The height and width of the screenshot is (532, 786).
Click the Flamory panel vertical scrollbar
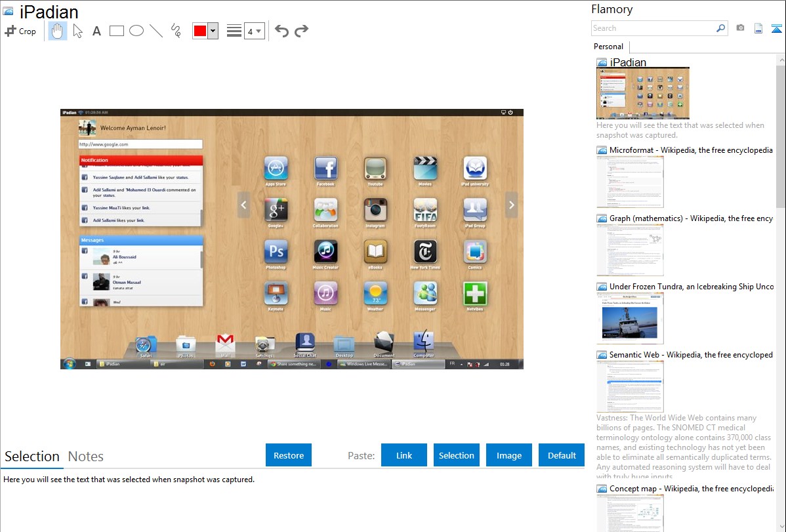781,135
